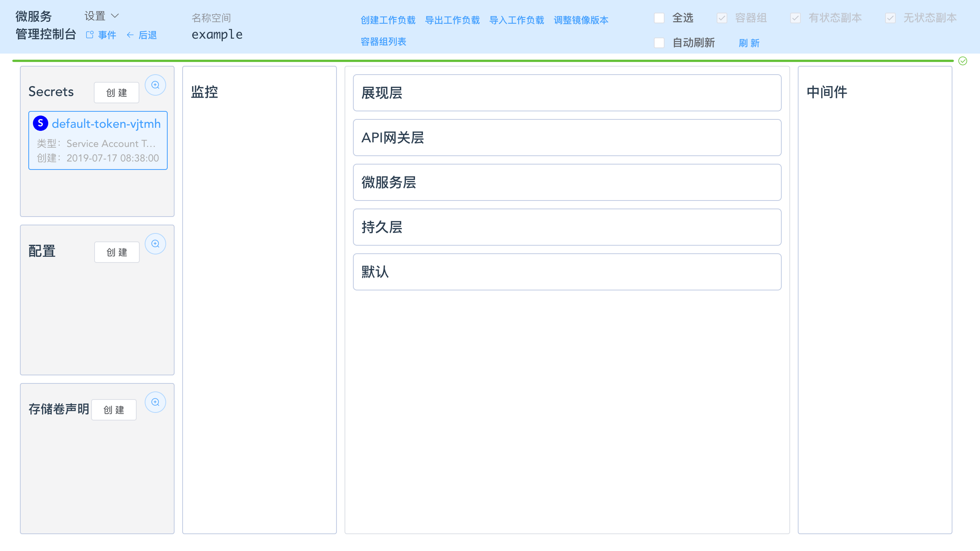Screen dimensions: 980x551
Task: Click the blue S secret icon
Action: 41,123
